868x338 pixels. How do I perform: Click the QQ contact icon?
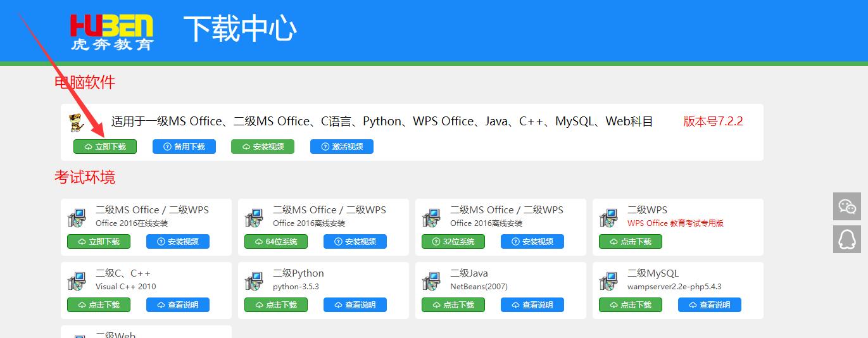[847, 239]
